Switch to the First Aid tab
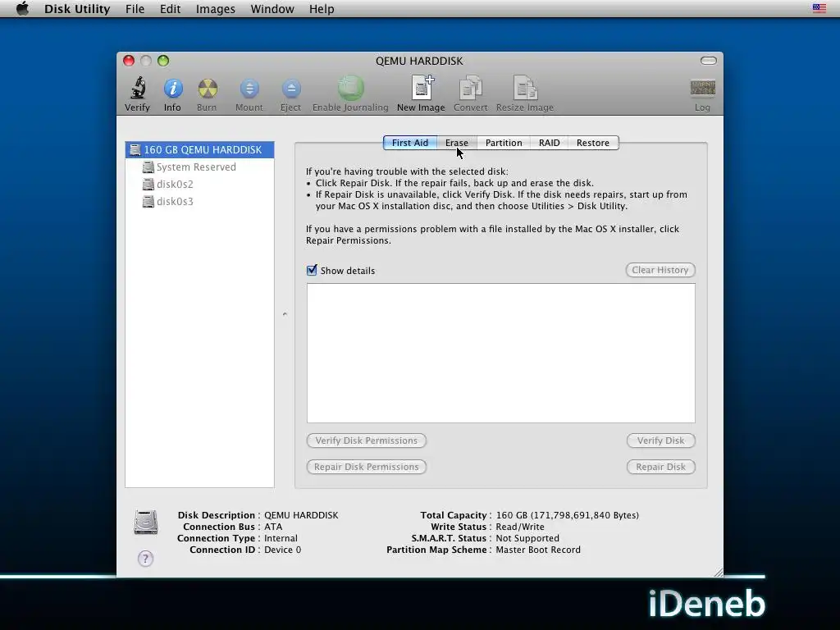 410,143
